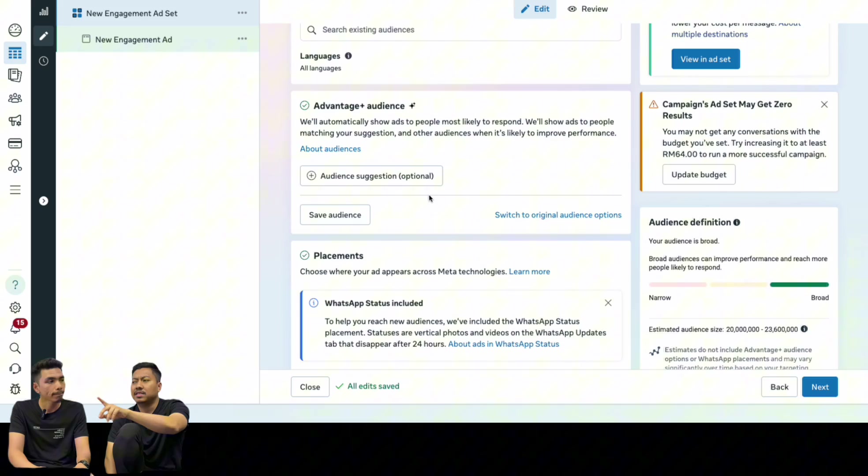Screen dimensions: 868x476
Task: Expand the panel with the arrow button
Action: (x=44, y=201)
